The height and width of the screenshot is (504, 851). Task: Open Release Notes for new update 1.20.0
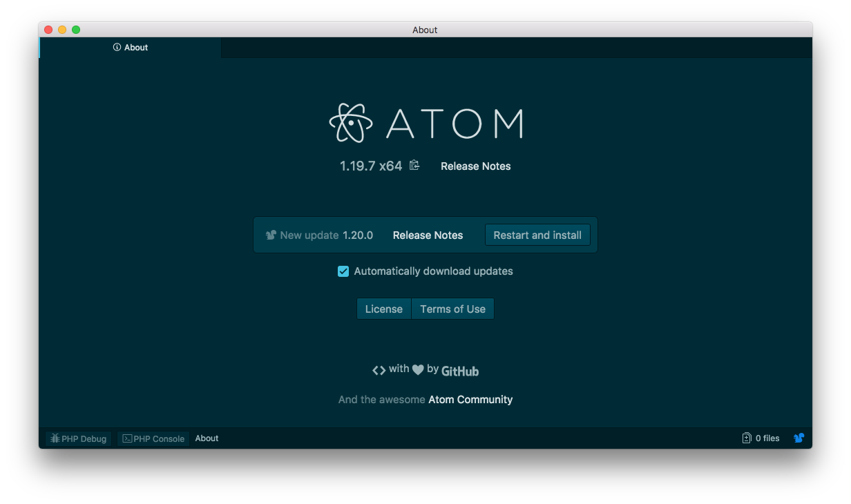(x=428, y=235)
